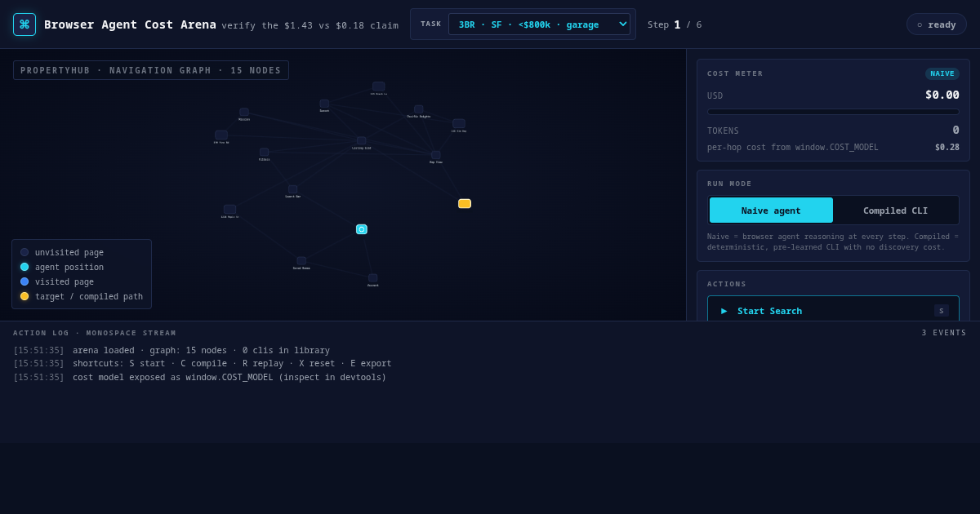Screen dimensions: 980x514
Task: Click agent position legend swatch
Action: click(x=24, y=267)
